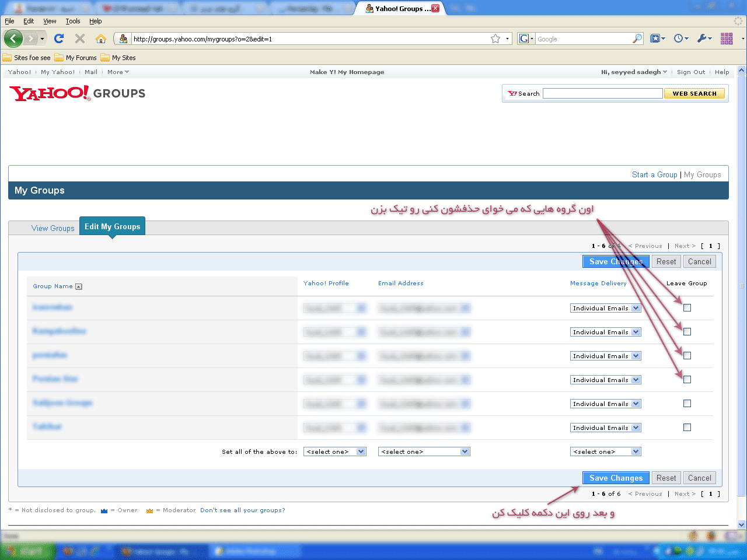Click the Google search box field
Screen dimensions: 747x560
pos(584,39)
